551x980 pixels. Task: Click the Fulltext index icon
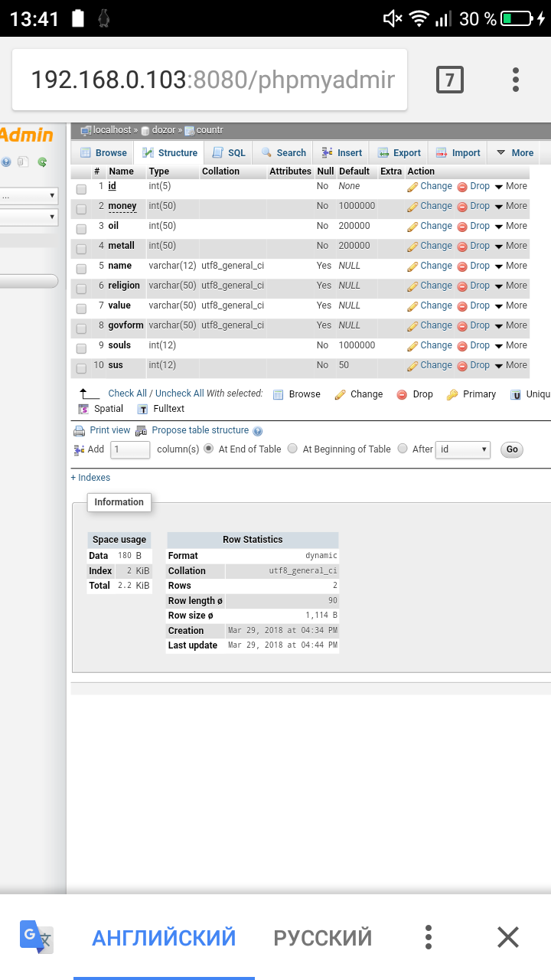(x=142, y=410)
